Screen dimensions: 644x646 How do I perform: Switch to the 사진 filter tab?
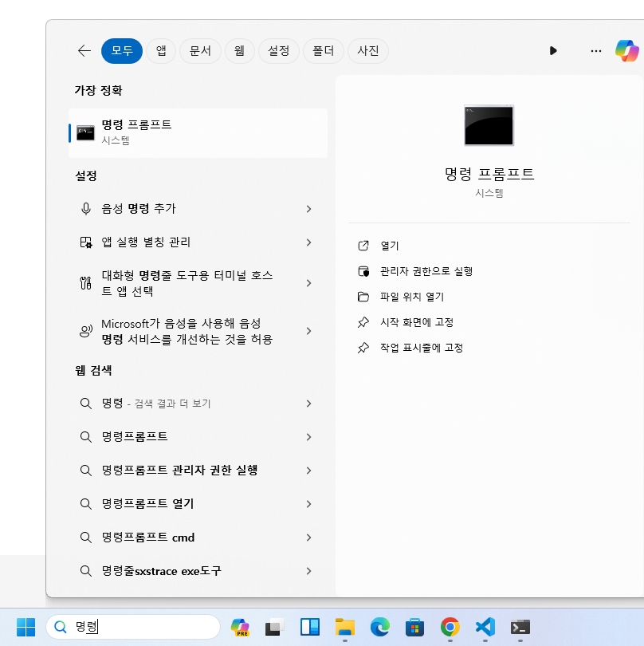[x=367, y=51]
